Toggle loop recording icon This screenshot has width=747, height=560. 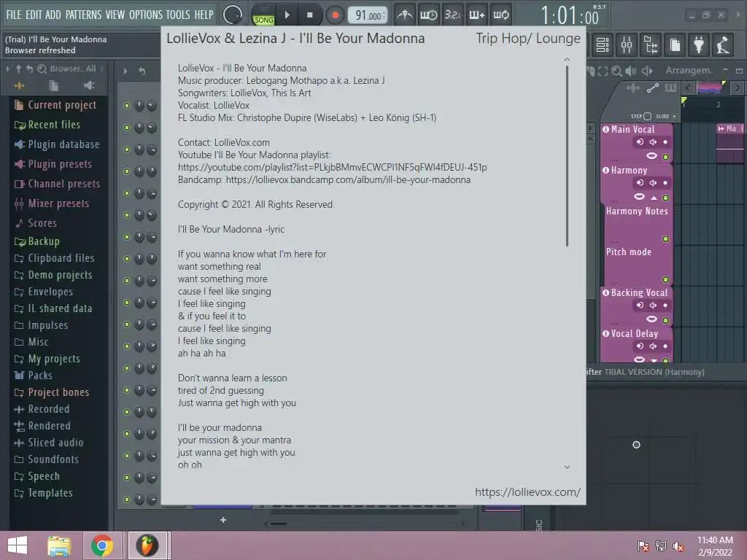coord(500,15)
